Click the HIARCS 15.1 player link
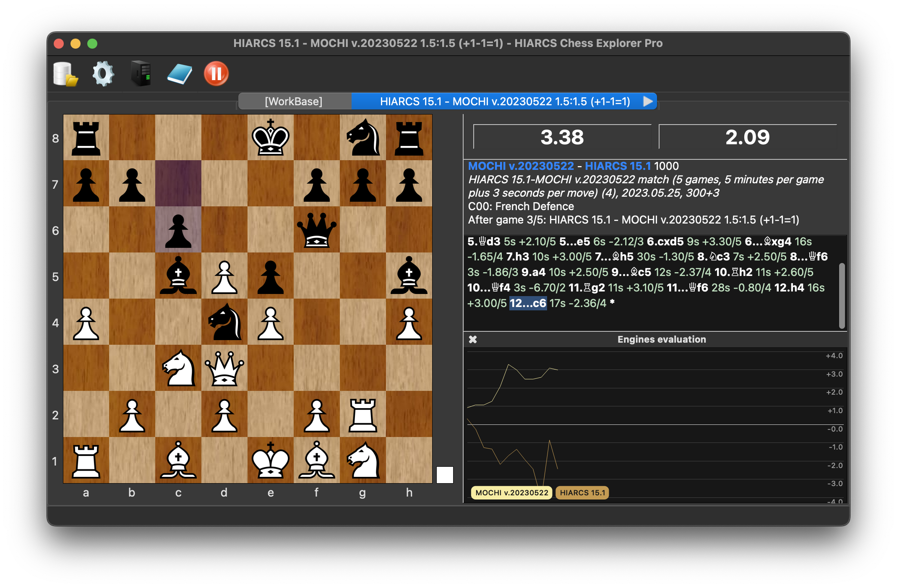This screenshot has width=897, height=588. (618, 166)
